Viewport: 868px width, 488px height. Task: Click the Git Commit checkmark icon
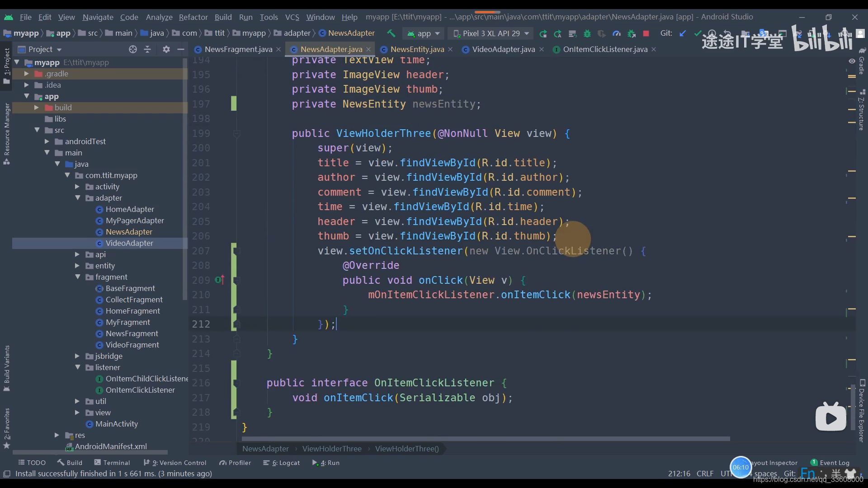pos(698,33)
